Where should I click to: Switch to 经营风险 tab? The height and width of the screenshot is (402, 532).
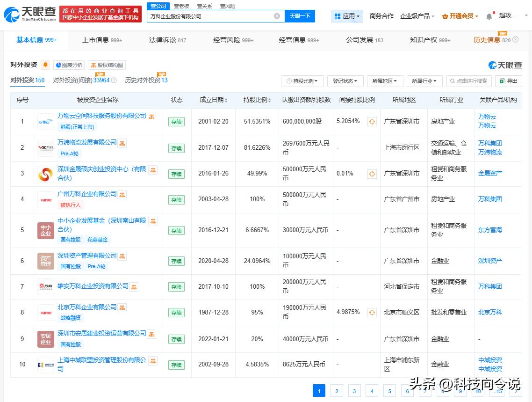(233, 40)
